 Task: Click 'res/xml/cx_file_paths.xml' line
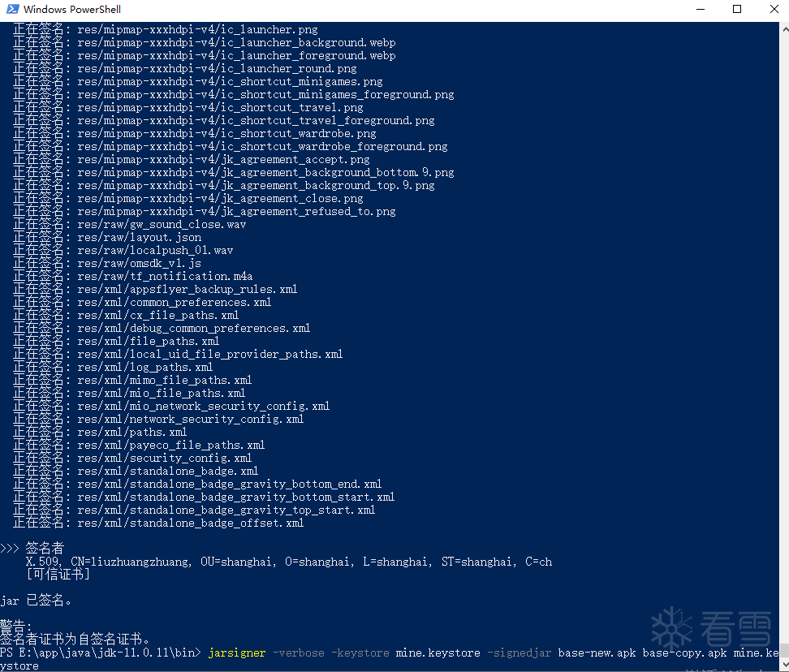tap(127, 316)
